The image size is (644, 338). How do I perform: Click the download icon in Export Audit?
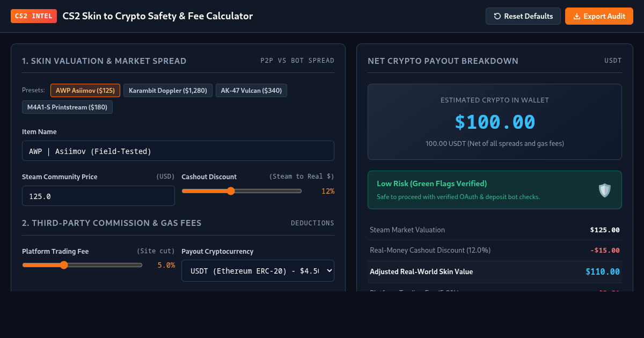(x=577, y=16)
